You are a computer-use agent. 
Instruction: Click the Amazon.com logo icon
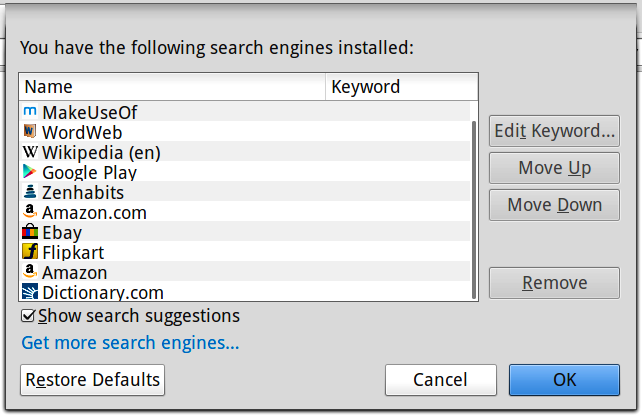30,212
